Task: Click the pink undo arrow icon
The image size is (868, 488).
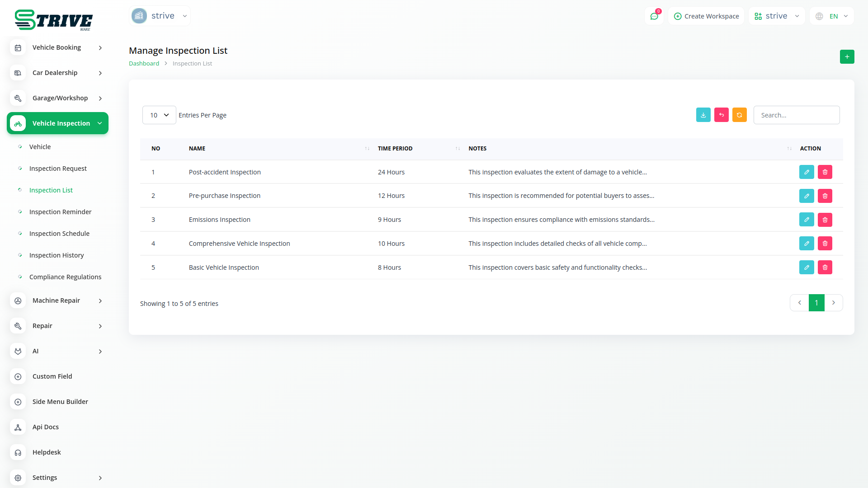Action: pos(721,115)
